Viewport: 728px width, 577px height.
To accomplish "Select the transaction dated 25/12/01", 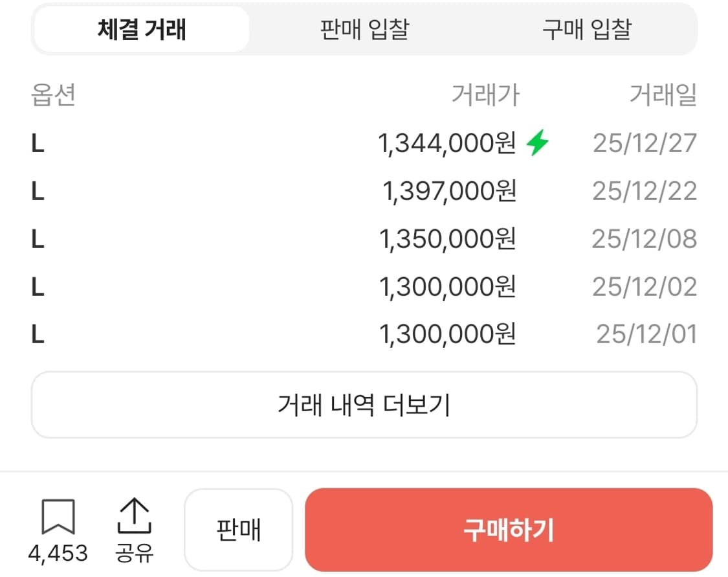I will (x=645, y=334).
